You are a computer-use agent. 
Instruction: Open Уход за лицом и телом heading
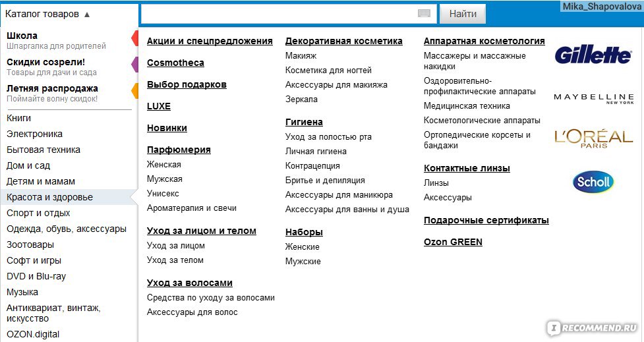click(202, 231)
